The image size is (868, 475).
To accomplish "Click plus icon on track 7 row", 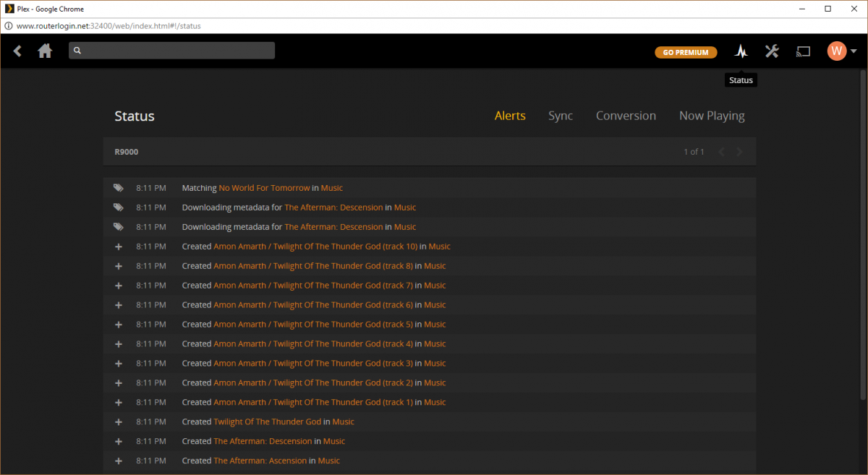I will 118,286.
